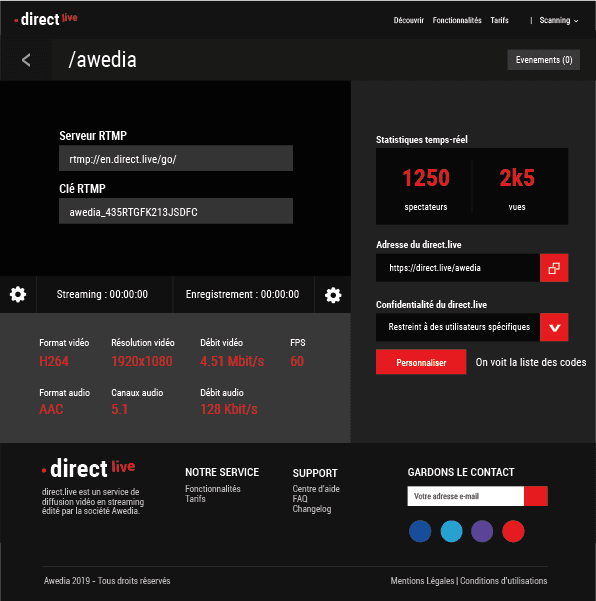Open Découvrir menu item

click(409, 20)
